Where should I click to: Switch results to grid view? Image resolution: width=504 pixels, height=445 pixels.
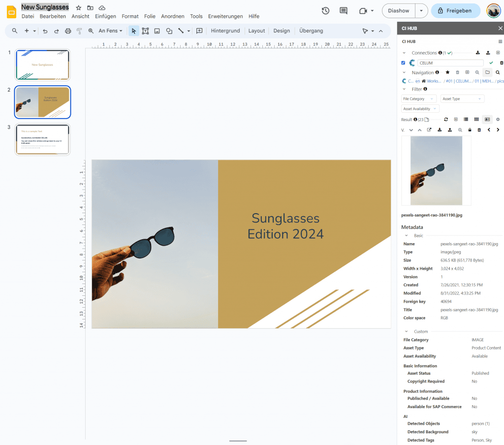point(476,119)
